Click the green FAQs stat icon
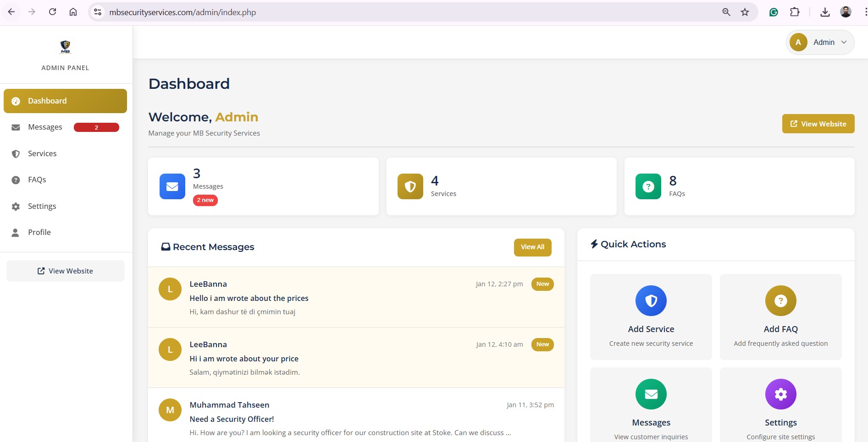 pos(648,186)
